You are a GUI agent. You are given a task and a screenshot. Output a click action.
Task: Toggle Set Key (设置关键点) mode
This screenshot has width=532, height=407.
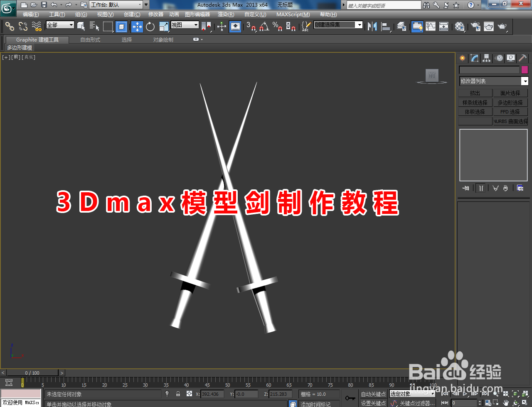click(373, 403)
